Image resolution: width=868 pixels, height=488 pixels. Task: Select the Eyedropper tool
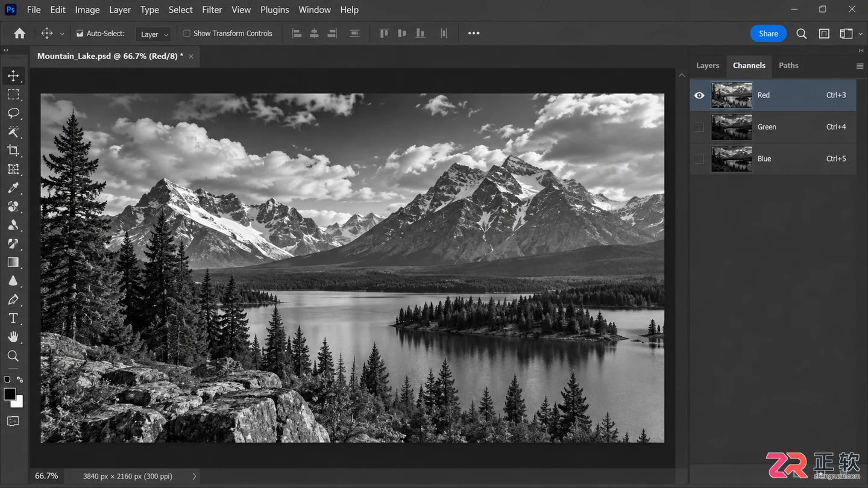coord(13,188)
